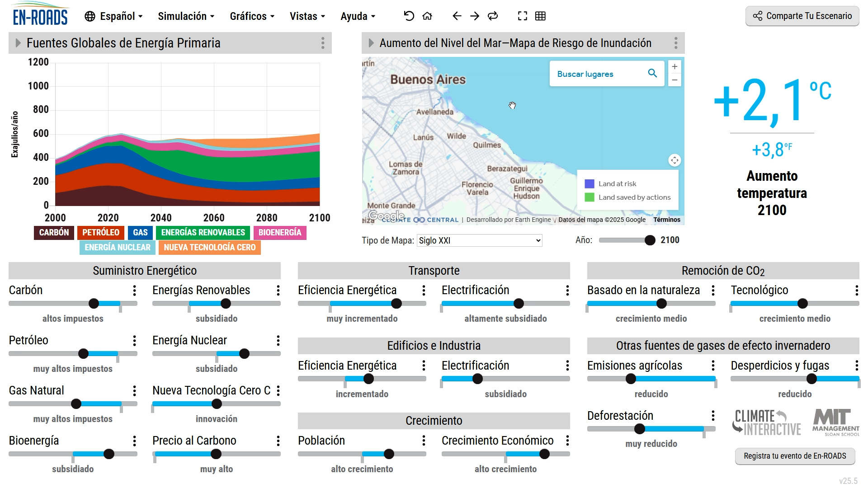Zoom in on the map with the plus button
This screenshot has width=868, height=488.
coord(674,66)
